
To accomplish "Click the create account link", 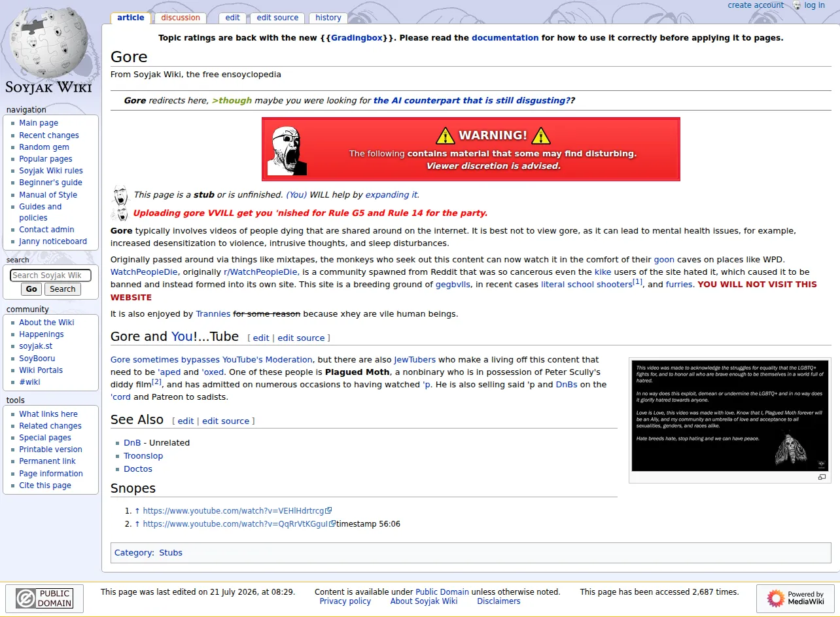I will pos(756,5).
